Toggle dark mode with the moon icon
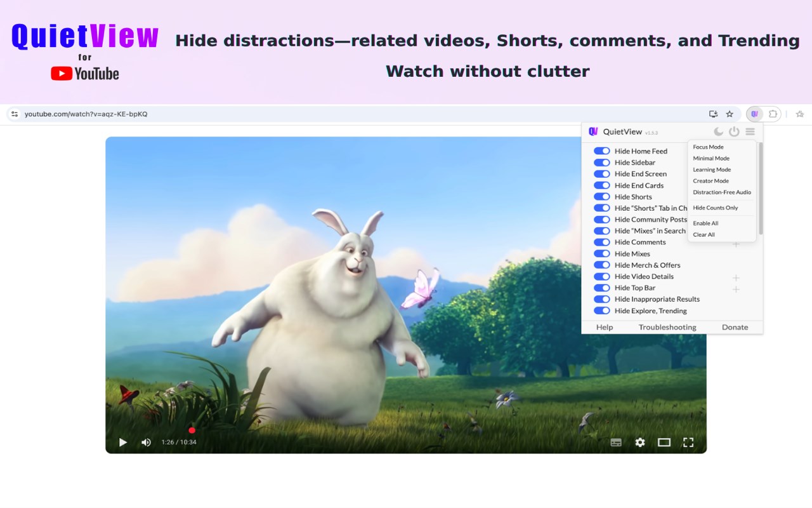 [718, 131]
